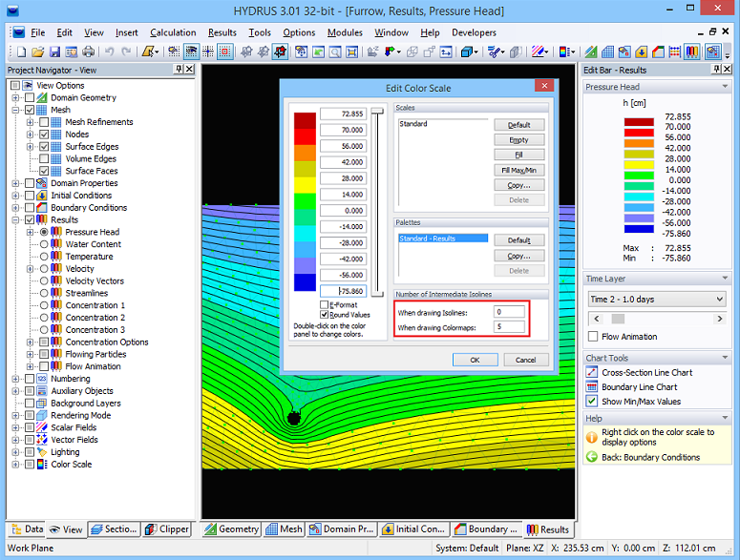The width and height of the screenshot is (740, 560).
Task: Click the Cross-Section Line Chart icon
Action: (592, 372)
